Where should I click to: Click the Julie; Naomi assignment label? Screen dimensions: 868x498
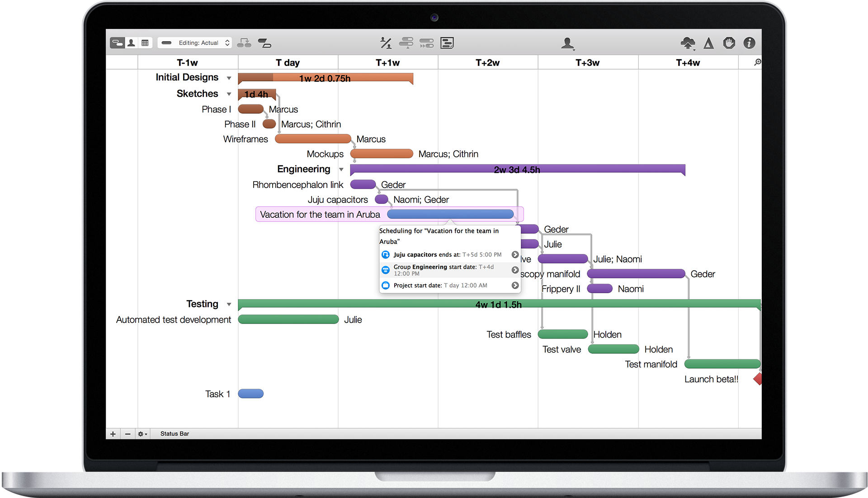pos(618,259)
